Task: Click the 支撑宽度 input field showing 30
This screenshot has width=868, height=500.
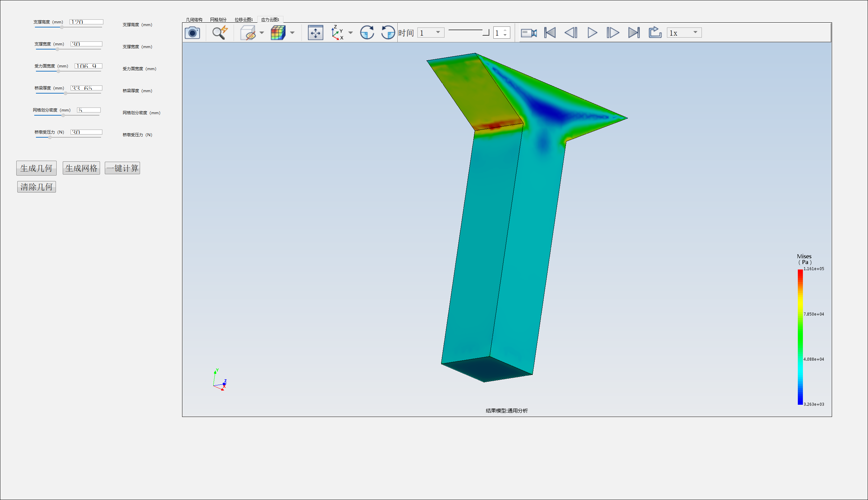Action: tap(86, 44)
